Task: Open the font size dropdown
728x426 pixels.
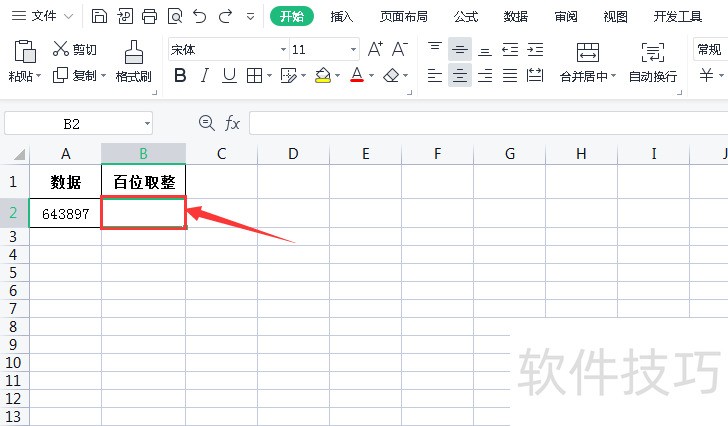Action: pyautogui.click(x=353, y=49)
